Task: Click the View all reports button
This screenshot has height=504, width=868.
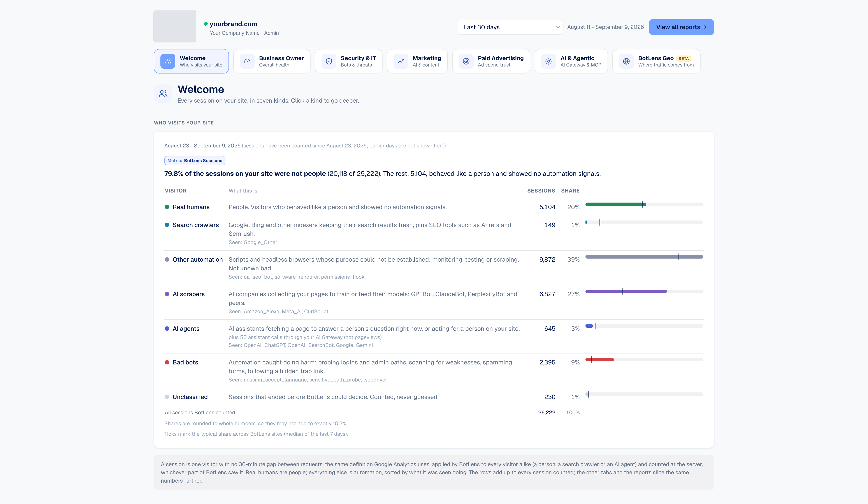Action: 681,27
